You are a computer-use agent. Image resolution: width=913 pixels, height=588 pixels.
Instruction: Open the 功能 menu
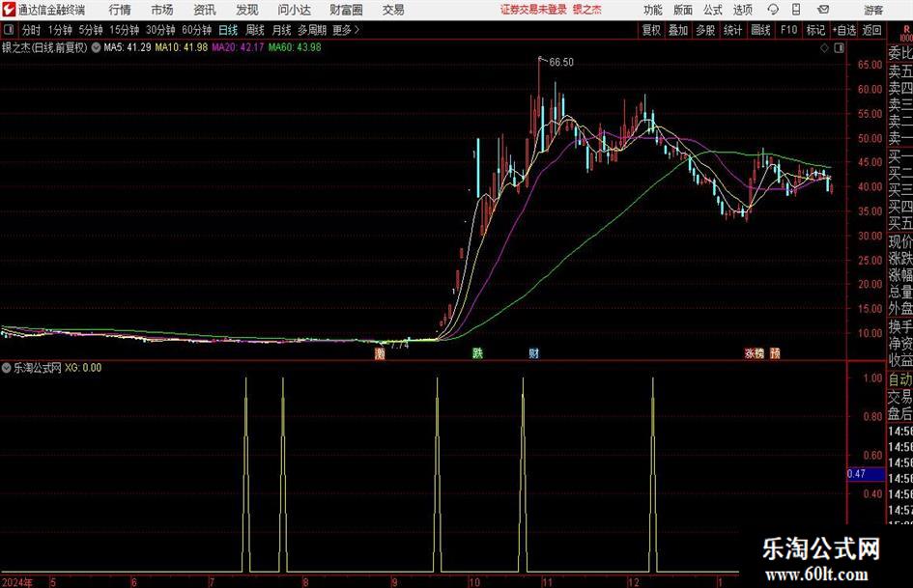[653, 10]
